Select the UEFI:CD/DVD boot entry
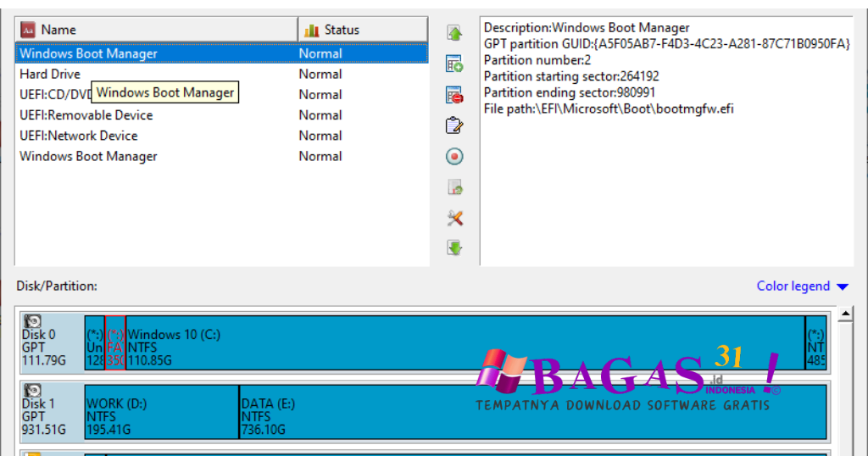Viewport: 868px width, 456px height. [221, 95]
